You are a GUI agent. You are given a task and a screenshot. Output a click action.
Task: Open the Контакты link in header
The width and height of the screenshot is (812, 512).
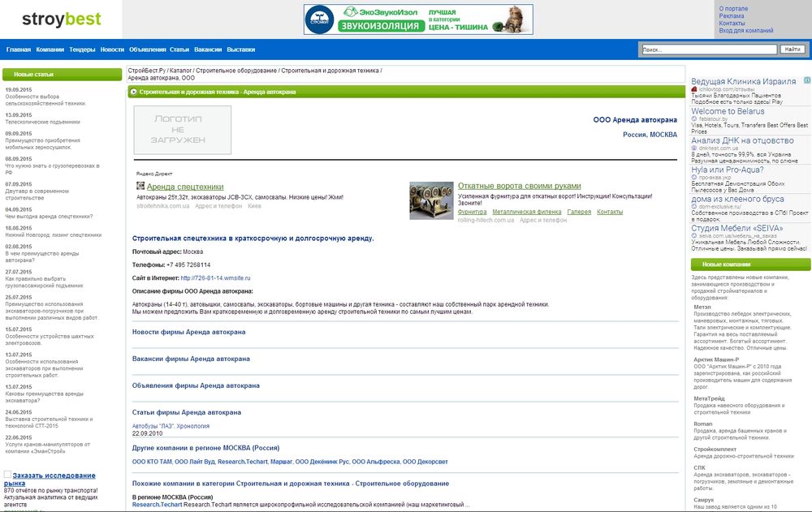(x=732, y=24)
